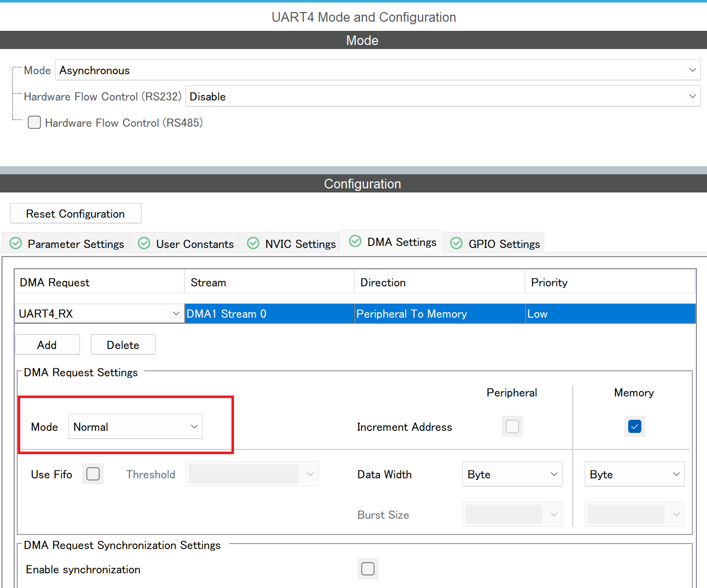The height and width of the screenshot is (588, 707).
Task: Enable the Use Fifo option
Action: tap(92, 474)
